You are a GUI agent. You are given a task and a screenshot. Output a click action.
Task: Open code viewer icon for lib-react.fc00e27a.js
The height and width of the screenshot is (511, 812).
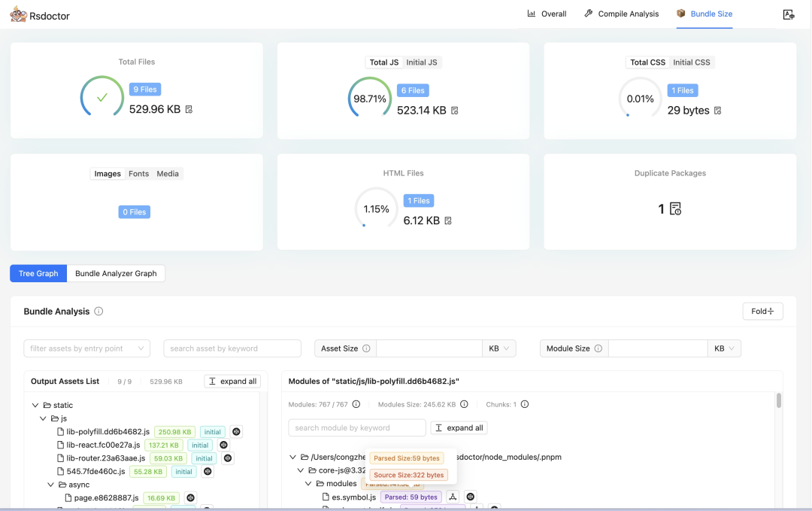223,445
